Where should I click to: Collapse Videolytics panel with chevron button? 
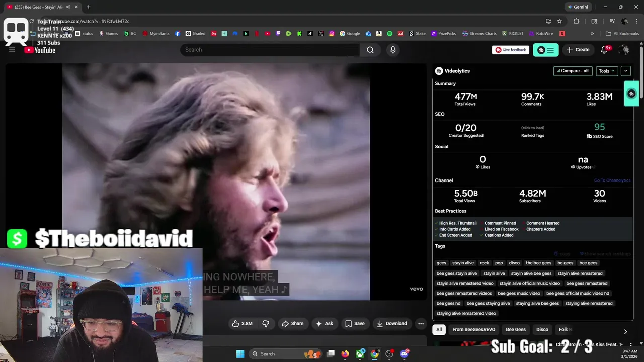point(626,71)
